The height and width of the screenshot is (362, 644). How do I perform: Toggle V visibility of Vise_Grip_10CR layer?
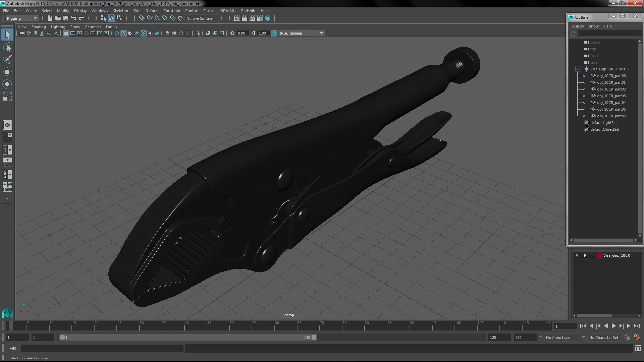(577, 255)
